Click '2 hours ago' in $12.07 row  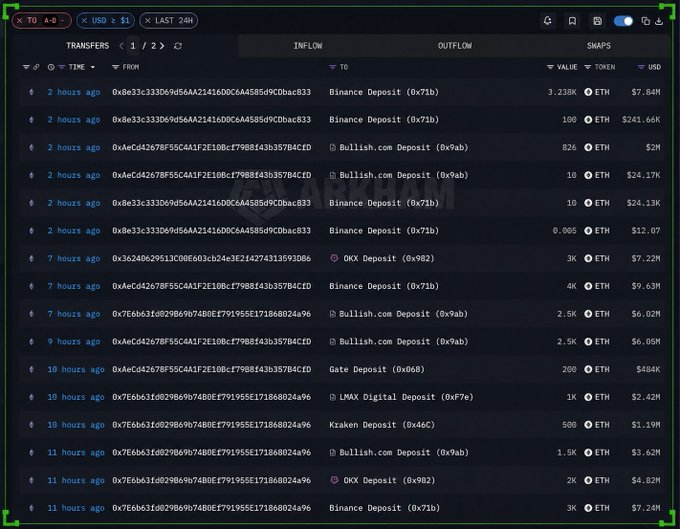coord(74,231)
